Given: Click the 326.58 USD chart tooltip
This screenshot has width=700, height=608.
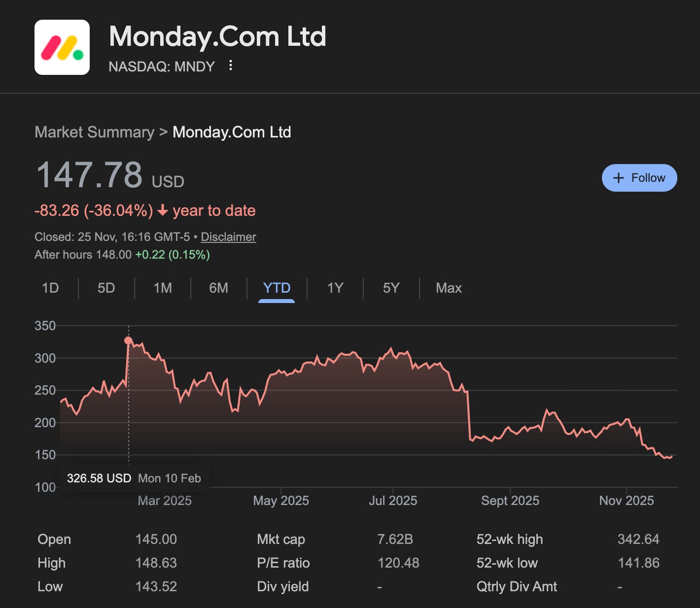Looking at the screenshot, I should tap(134, 478).
